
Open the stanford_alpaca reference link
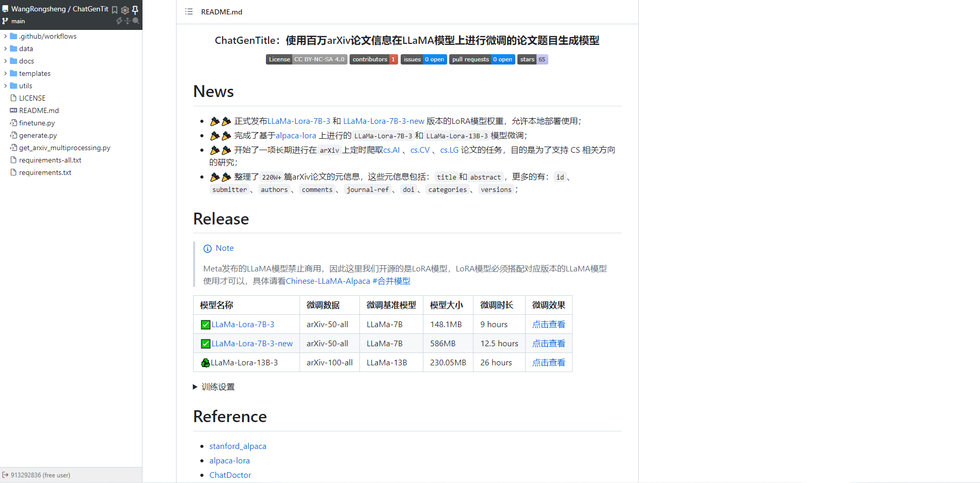tap(238, 446)
